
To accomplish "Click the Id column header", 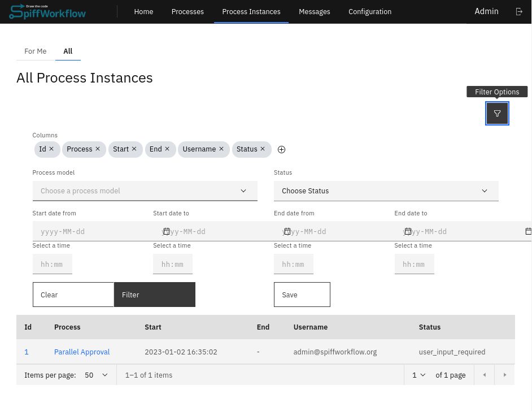I will 28,327.
